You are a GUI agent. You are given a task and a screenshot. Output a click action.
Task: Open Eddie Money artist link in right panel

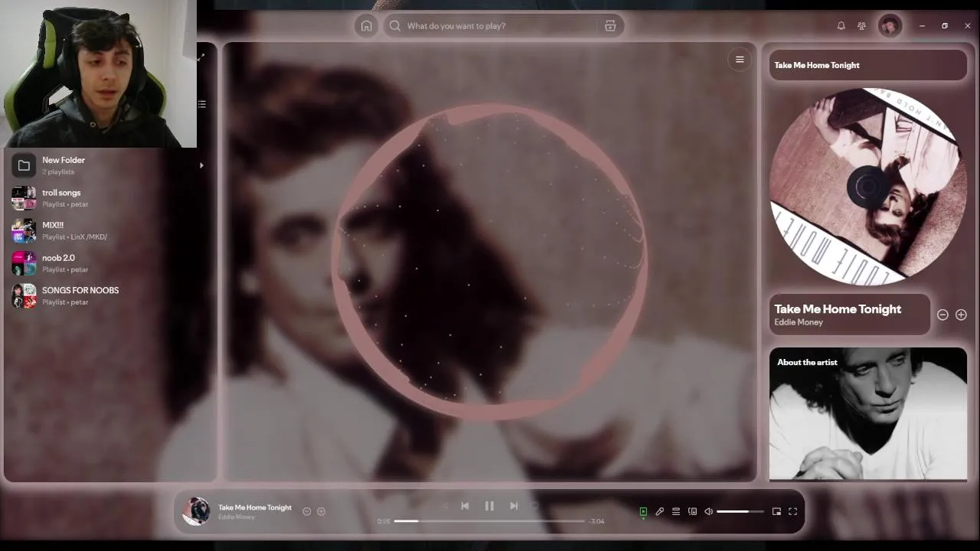click(799, 322)
